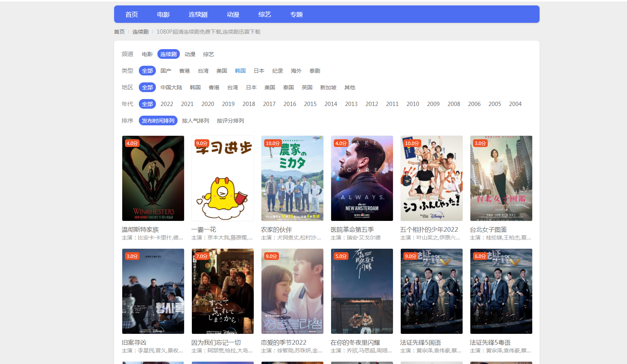627x364 pixels.
Task: Click the 恋爱的季节2022 title link
Action: (284, 343)
